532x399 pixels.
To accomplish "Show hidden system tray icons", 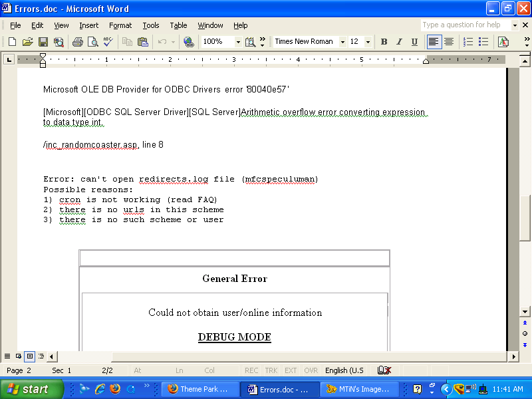I will (446, 389).
